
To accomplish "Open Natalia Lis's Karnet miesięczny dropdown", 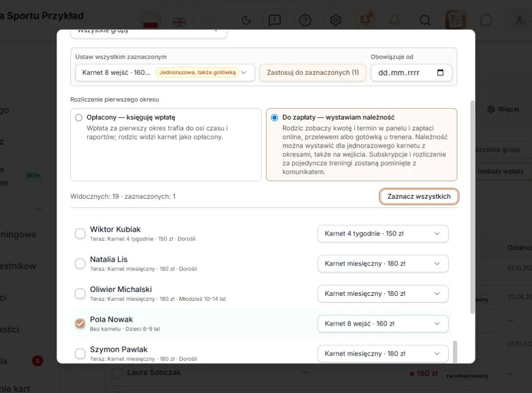I will (x=383, y=263).
